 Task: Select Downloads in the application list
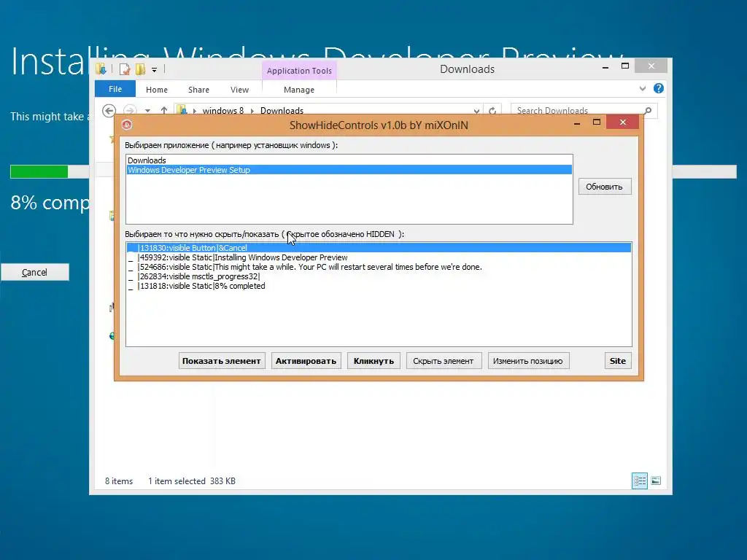tap(349, 160)
